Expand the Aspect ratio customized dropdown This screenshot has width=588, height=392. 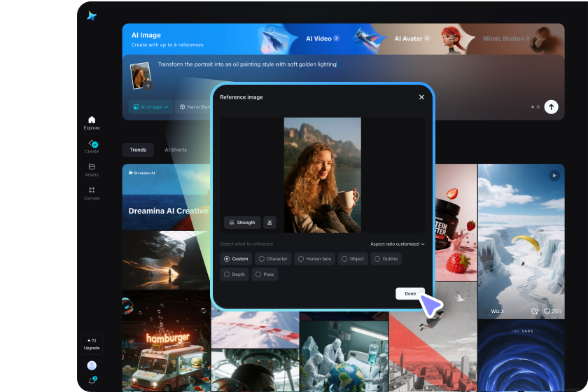tap(398, 244)
